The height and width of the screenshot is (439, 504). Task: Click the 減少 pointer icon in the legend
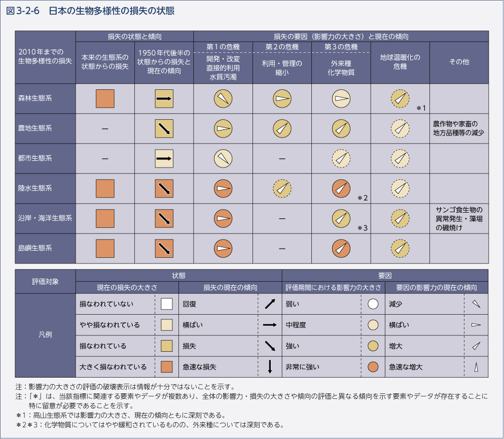[476, 304]
